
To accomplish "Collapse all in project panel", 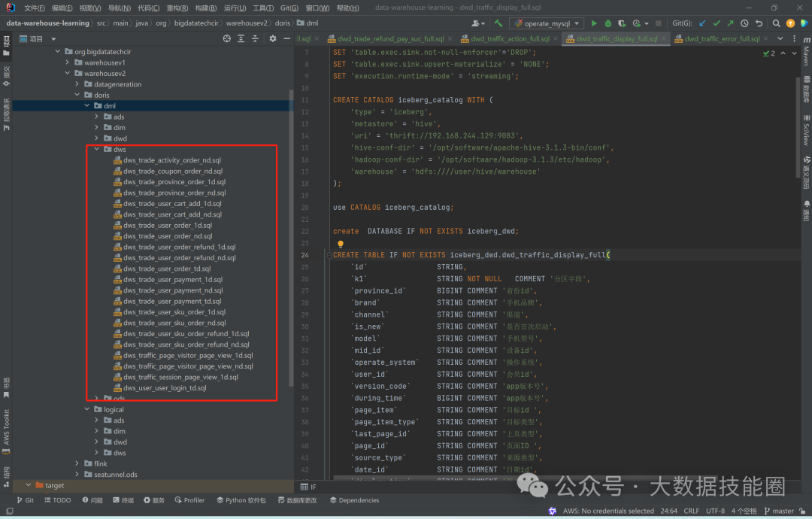I will click(x=256, y=38).
